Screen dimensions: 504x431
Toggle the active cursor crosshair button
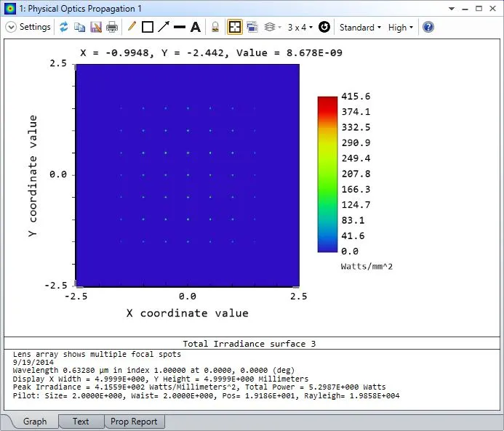click(x=235, y=27)
